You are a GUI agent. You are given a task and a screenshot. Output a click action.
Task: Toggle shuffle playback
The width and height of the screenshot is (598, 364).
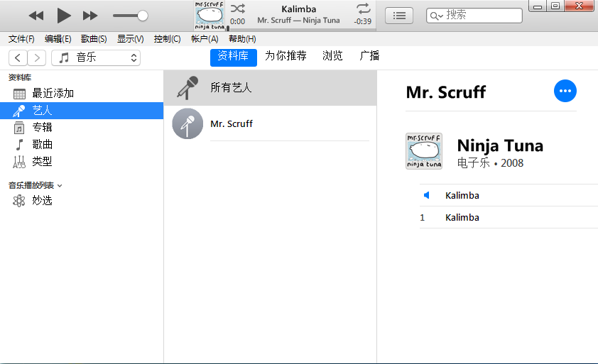[x=238, y=9]
